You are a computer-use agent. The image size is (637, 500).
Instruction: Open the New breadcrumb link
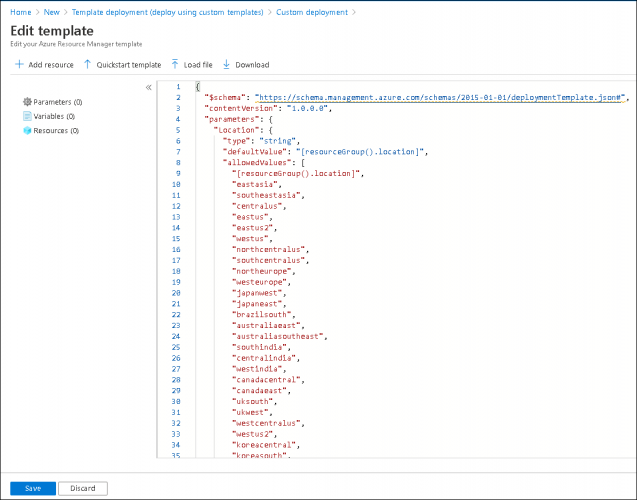tap(50, 12)
